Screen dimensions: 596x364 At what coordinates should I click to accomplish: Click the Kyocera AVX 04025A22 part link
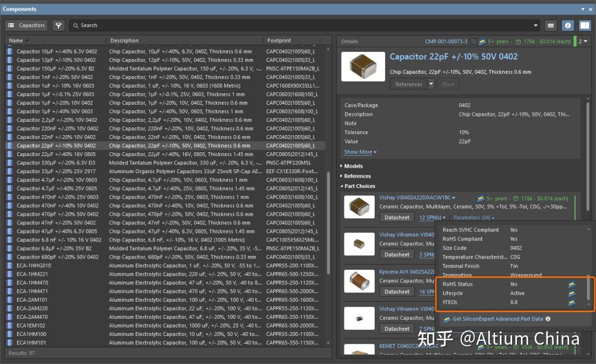click(x=407, y=272)
